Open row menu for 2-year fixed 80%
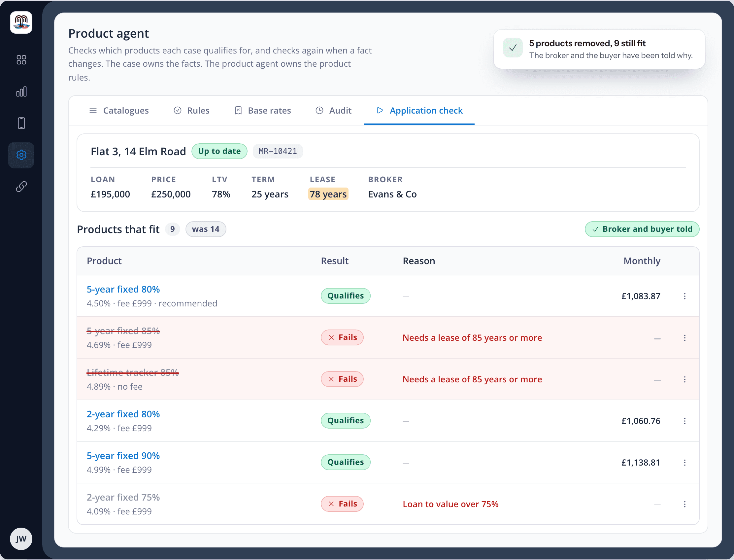Image resolution: width=734 pixels, height=560 pixels. (685, 421)
